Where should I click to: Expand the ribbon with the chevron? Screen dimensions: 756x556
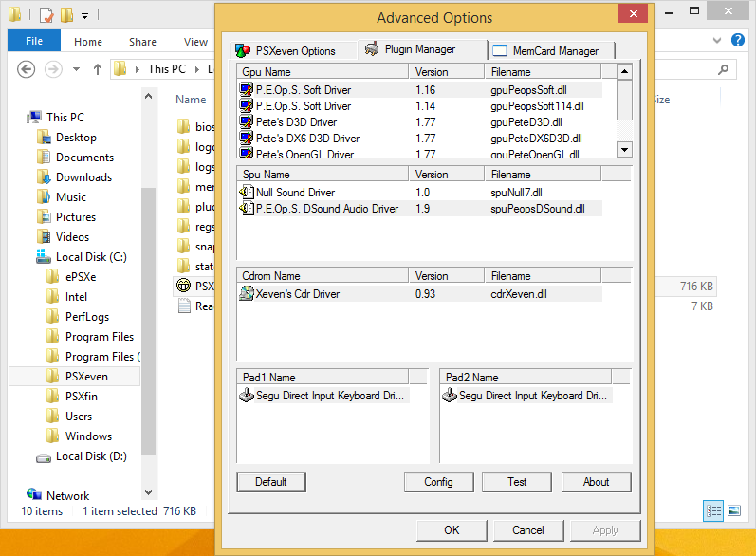tap(717, 41)
